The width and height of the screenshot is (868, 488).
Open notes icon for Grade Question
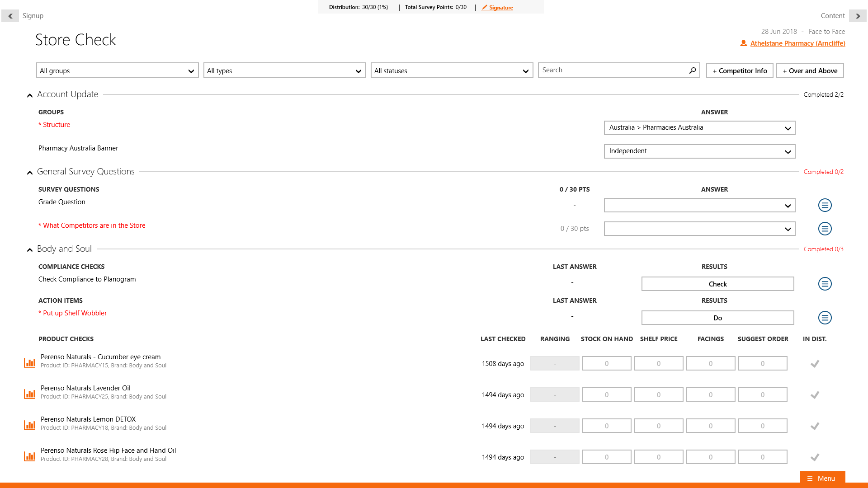pos(825,205)
